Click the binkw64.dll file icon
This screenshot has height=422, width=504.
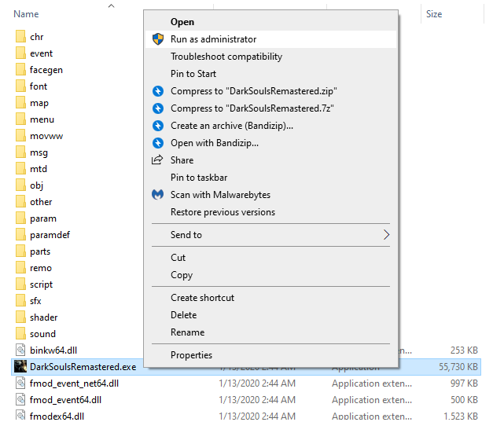click(x=20, y=350)
